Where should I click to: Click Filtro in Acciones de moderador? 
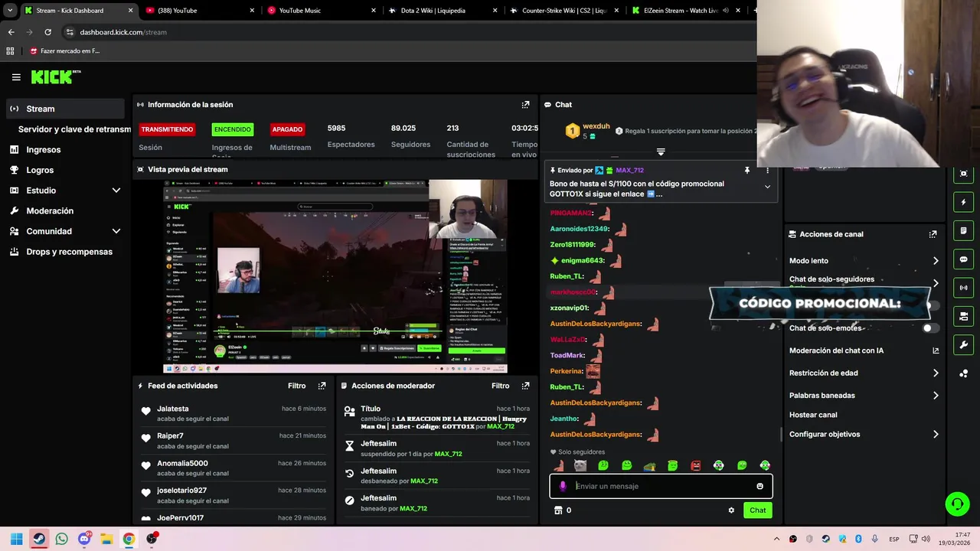pos(500,386)
